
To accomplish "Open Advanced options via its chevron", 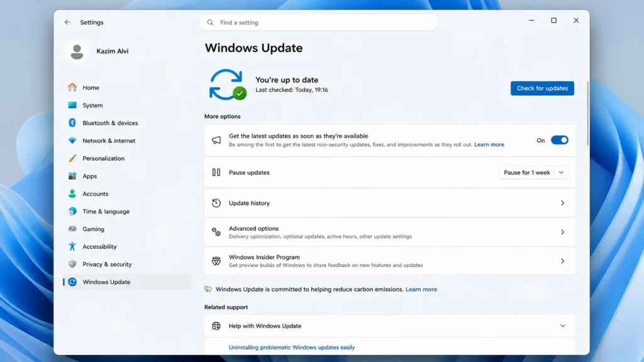I will tap(563, 232).
